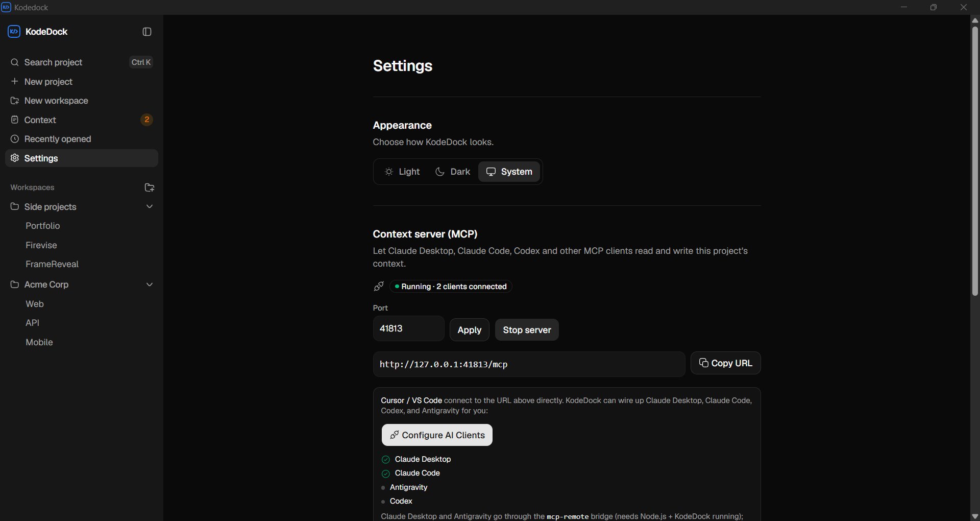
Task: Click the Configure AI Clients button
Action: (x=437, y=435)
